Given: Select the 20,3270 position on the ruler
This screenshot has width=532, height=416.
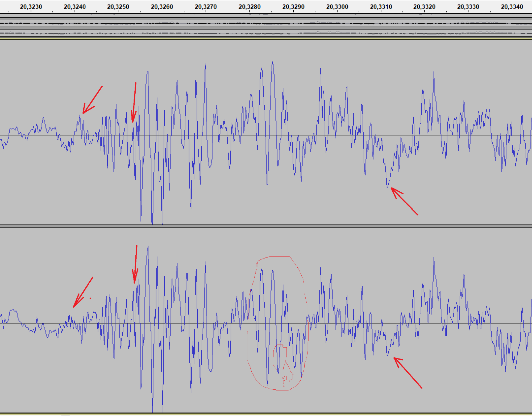Looking at the screenshot, I should coord(206,7).
